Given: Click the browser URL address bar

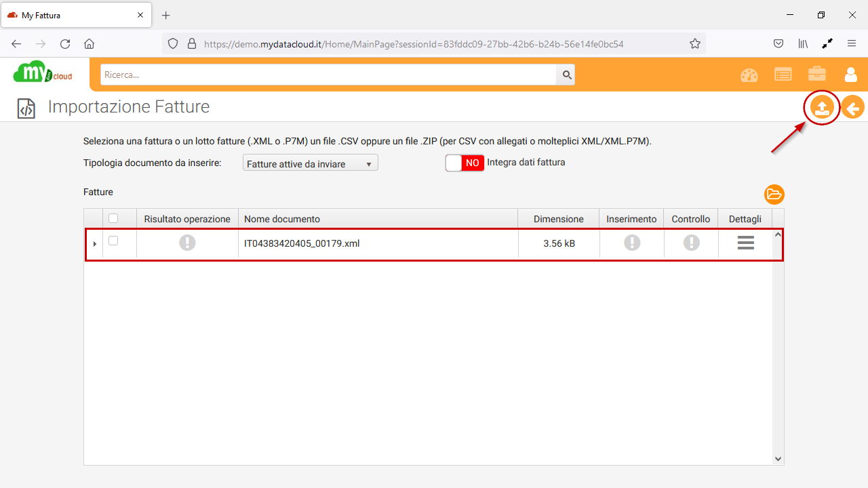Looking at the screenshot, I should click(434, 43).
